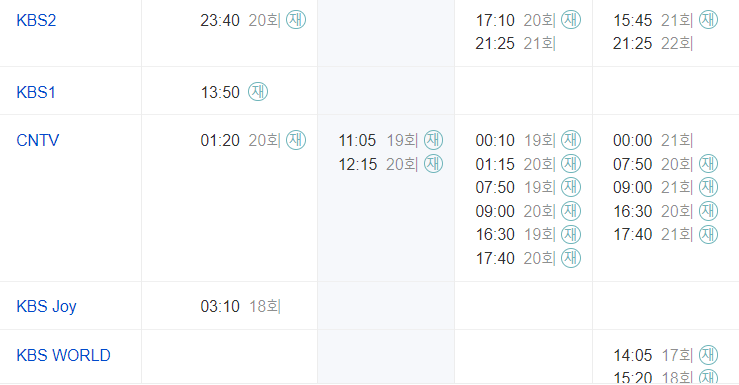Click rerun icon beside CNTV 12:15 episode 20
Screen dimensions: 739x385
(433, 164)
